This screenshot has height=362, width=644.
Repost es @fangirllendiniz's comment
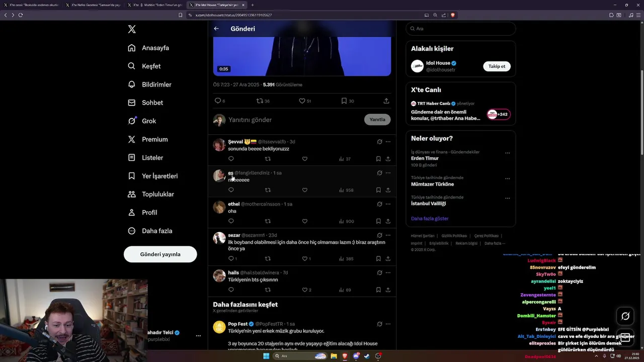(268, 190)
